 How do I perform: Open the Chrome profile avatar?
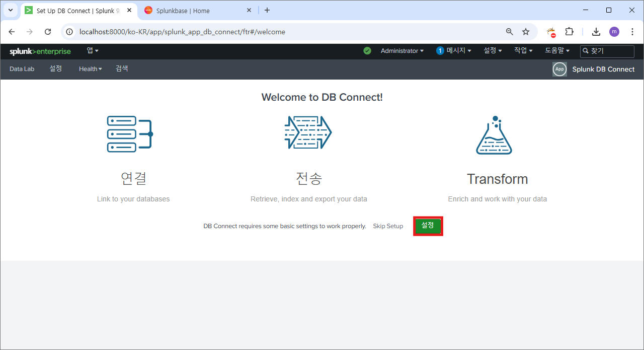pos(614,32)
